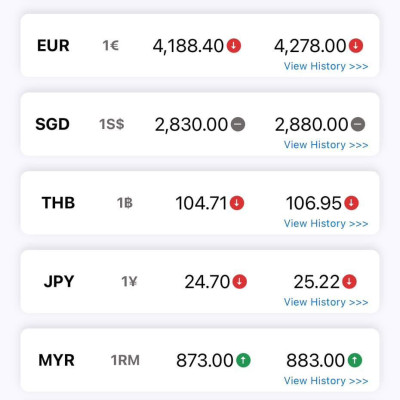Click red down arrow beside THB 106.95

[x=351, y=203]
